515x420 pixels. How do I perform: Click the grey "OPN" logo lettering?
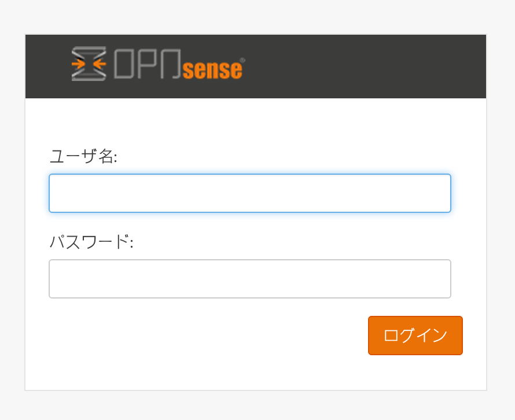148,64
